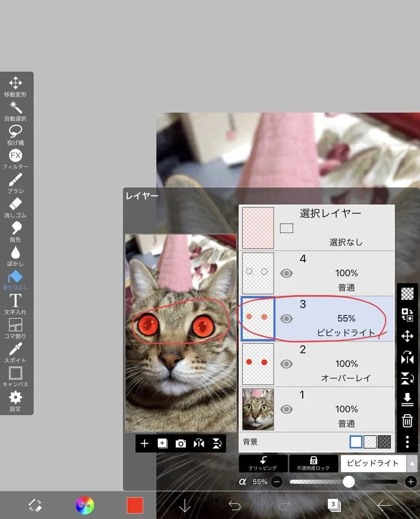Viewport: 420px width, 519px height.
Task: Click the merge layer down arrow icon
Action: 407,400
